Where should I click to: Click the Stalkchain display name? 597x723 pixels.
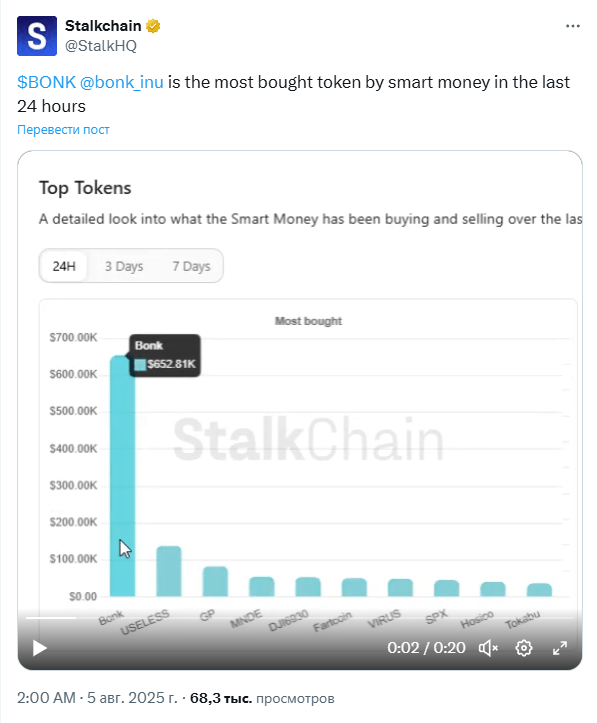pos(103,26)
